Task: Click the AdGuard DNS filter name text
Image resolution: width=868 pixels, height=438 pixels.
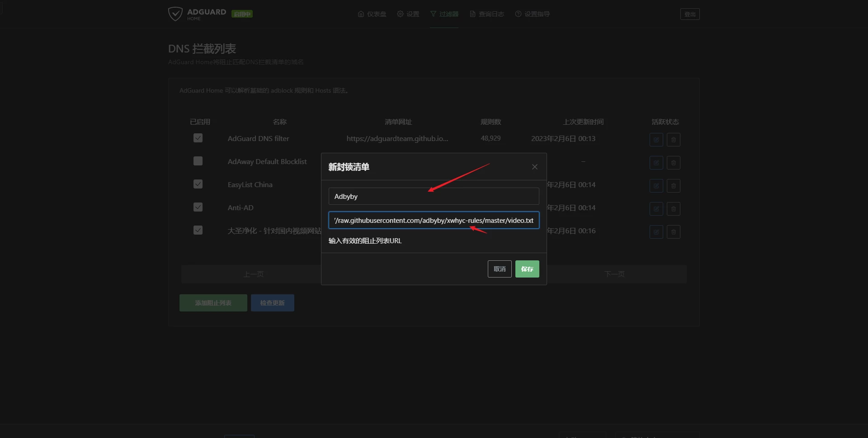Action: pyautogui.click(x=258, y=138)
